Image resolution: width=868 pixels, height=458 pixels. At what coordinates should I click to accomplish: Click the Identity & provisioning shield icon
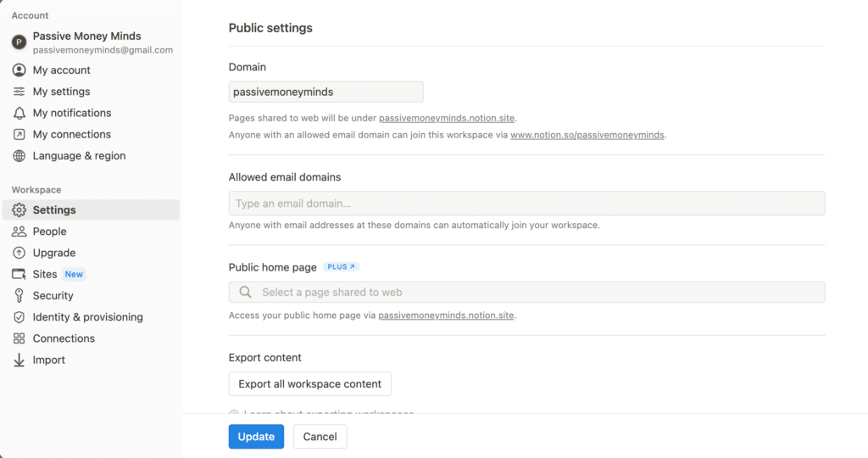[19, 316]
